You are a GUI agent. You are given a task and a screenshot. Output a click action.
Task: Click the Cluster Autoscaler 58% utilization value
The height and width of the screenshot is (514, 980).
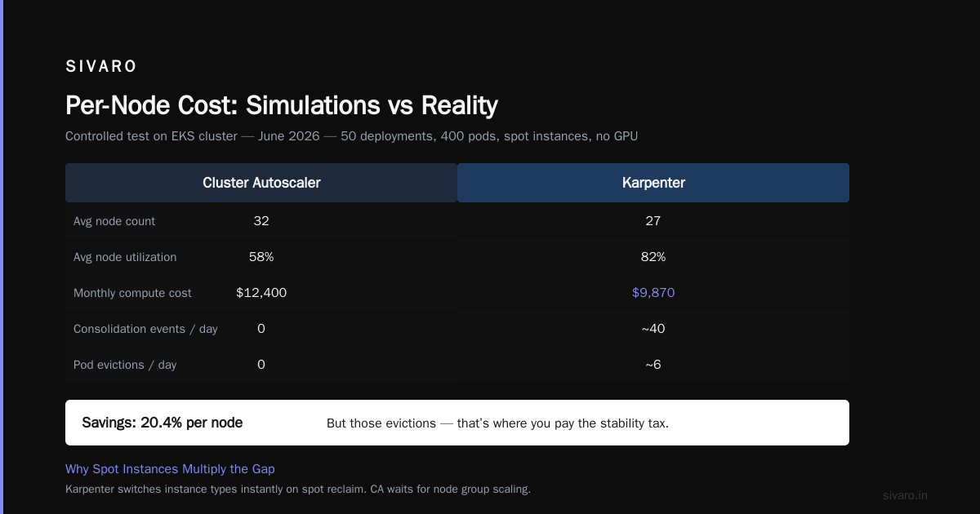(261, 257)
